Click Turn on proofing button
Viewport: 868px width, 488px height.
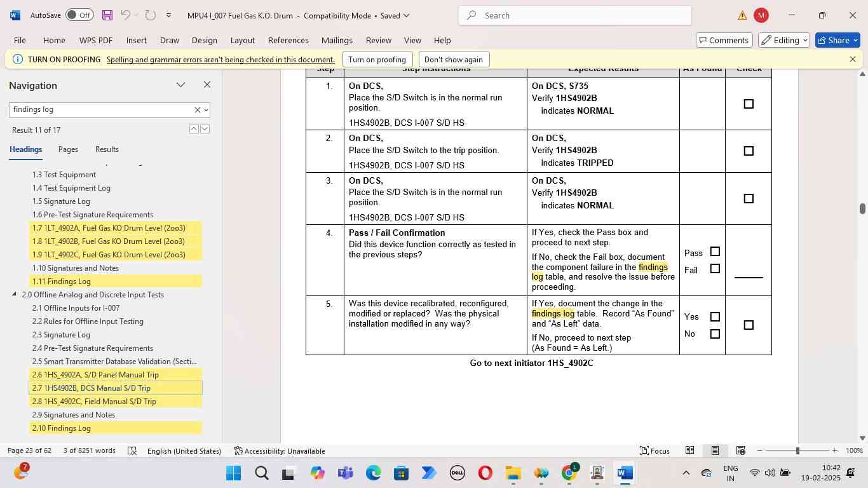[377, 60]
